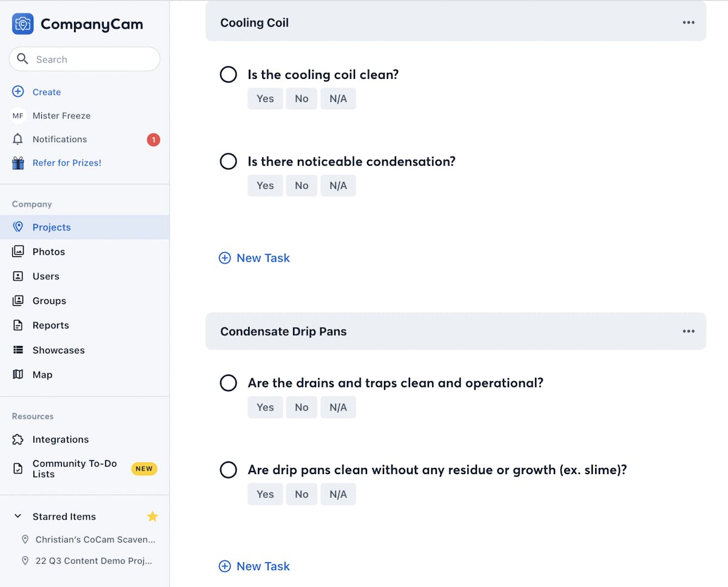Click the yellow star icon
The image size is (728, 587).
click(152, 517)
